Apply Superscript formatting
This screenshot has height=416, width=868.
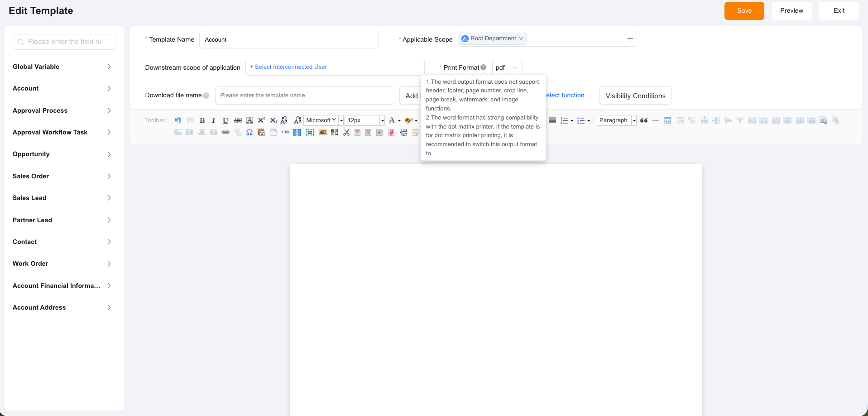tap(261, 120)
